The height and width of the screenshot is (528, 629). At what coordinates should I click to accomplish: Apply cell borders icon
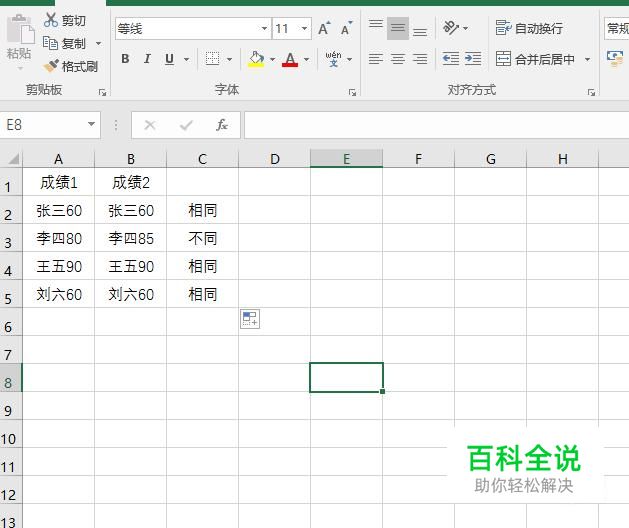click(x=212, y=59)
